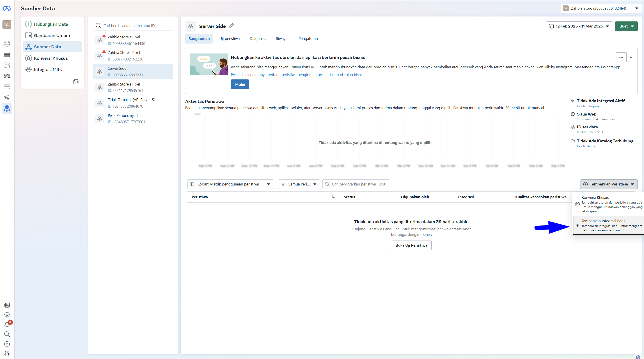644x359 pixels.
Task: Open the billing card icon in sidebar
Action: (7, 87)
